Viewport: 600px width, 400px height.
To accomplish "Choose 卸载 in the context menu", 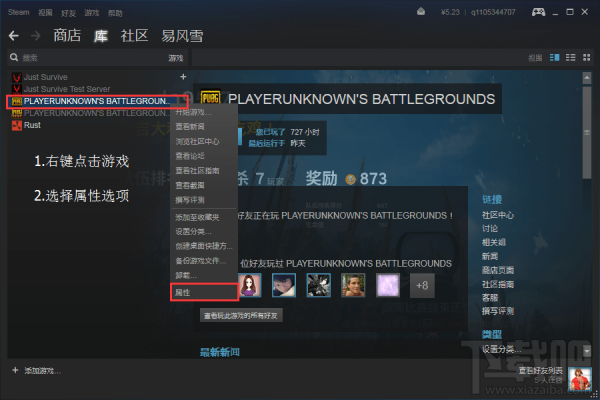I will tap(204, 276).
